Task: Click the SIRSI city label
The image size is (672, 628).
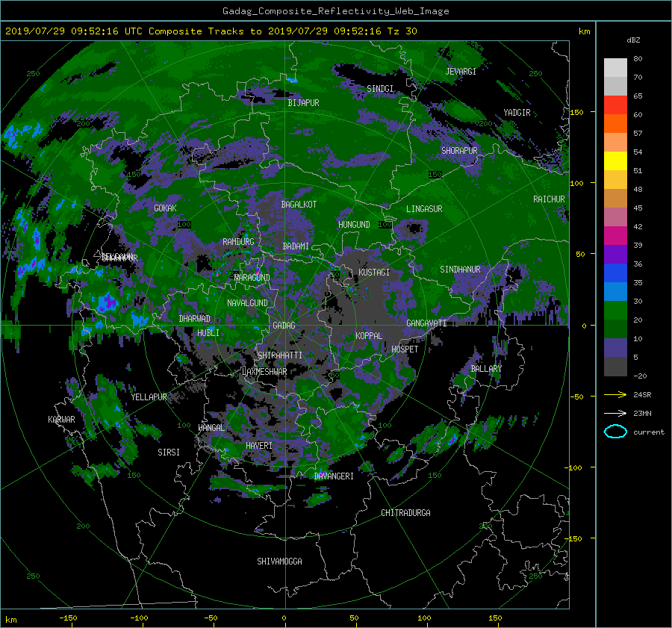Action: click(x=169, y=453)
